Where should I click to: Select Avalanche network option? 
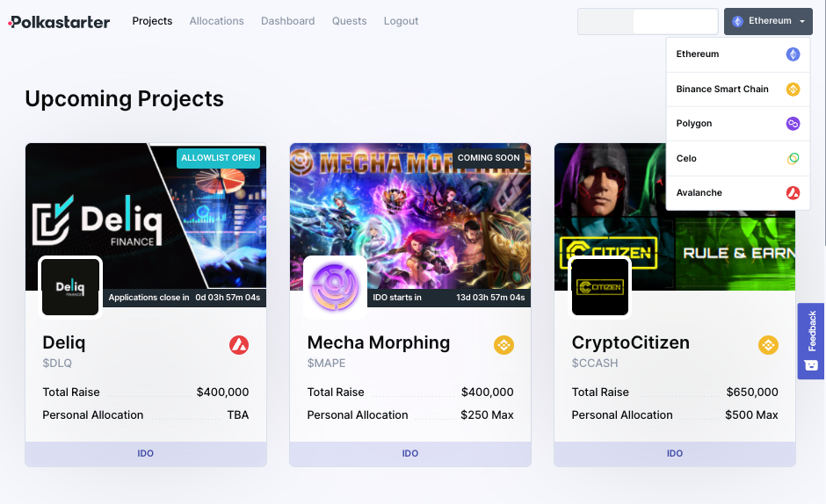click(x=738, y=193)
